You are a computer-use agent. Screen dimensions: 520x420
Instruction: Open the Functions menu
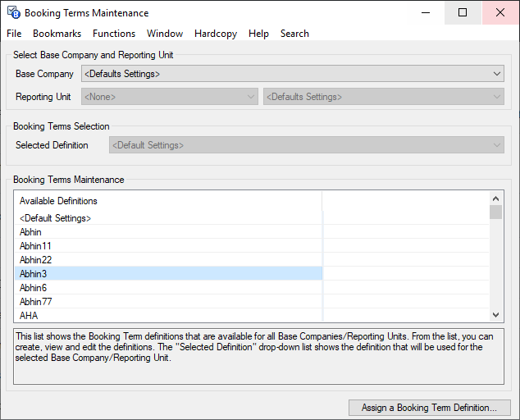click(x=114, y=34)
